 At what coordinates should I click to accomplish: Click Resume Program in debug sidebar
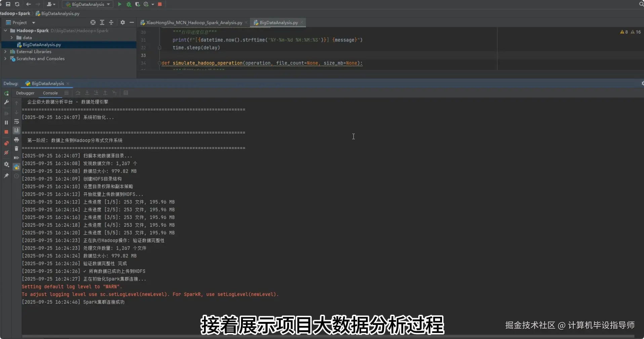[6, 114]
